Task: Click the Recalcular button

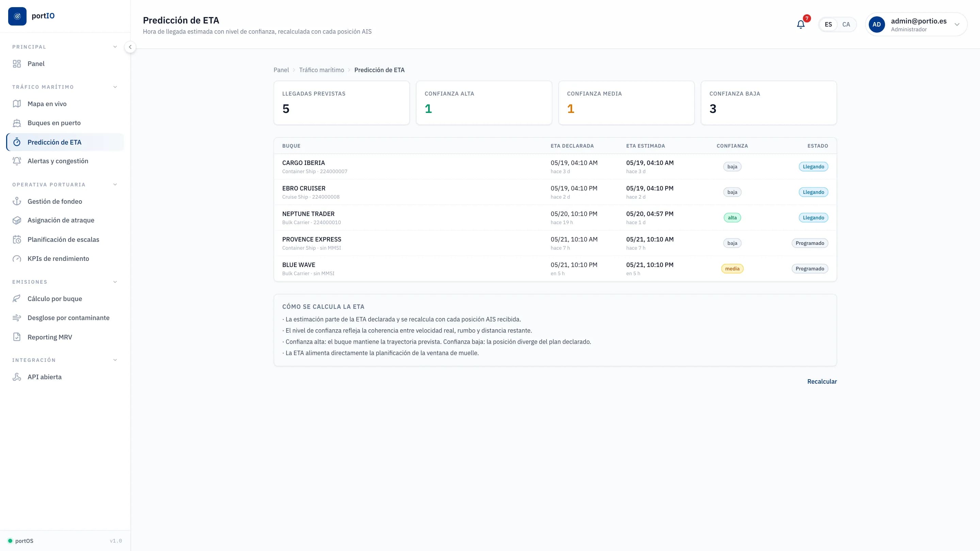Action: [x=822, y=381]
